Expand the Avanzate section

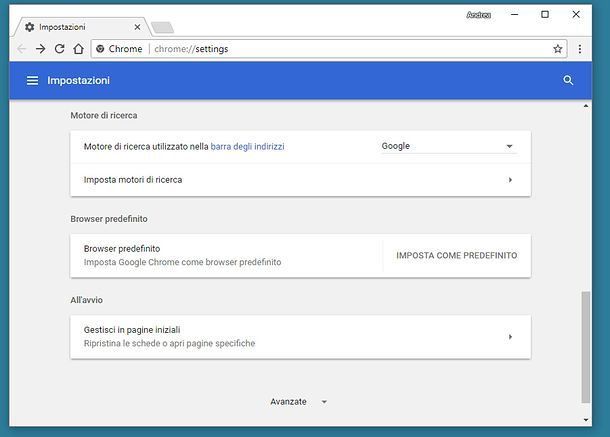coord(299,402)
